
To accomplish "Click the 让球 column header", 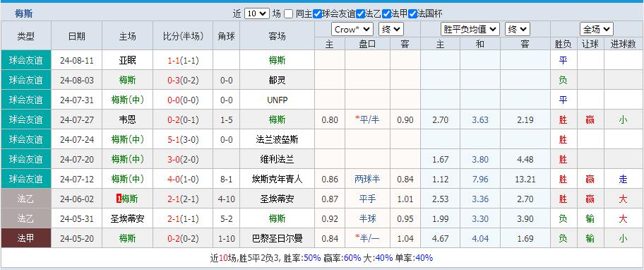I will (590, 45).
